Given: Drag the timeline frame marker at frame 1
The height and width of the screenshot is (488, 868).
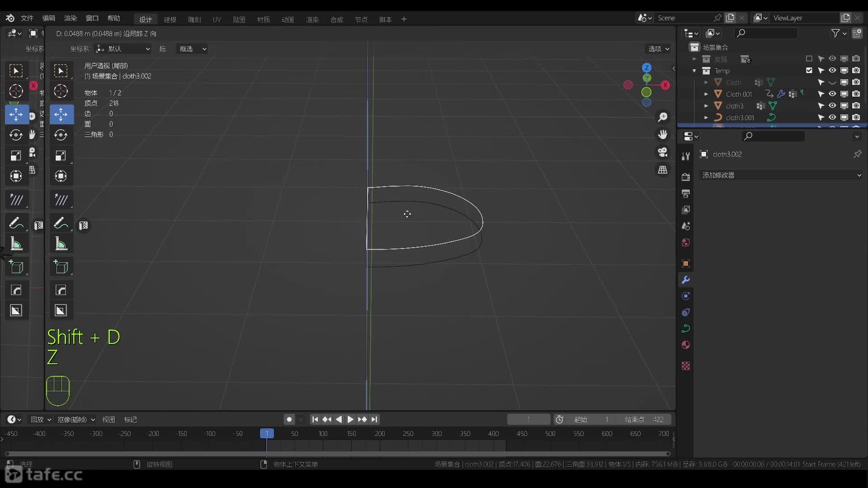Looking at the screenshot, I should coord(266,433).
